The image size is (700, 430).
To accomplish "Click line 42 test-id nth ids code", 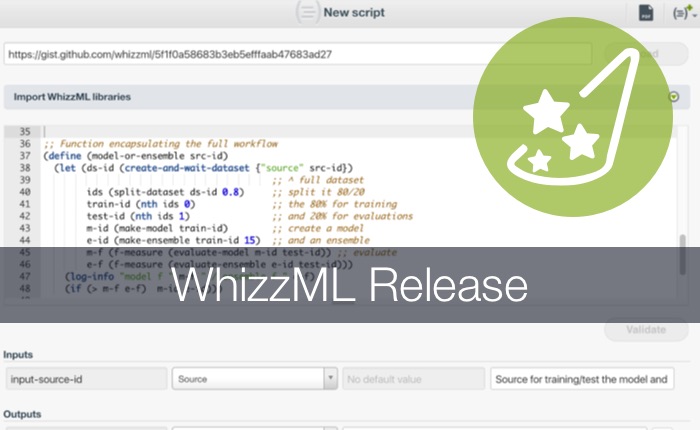I will click(x=138, y=216).
